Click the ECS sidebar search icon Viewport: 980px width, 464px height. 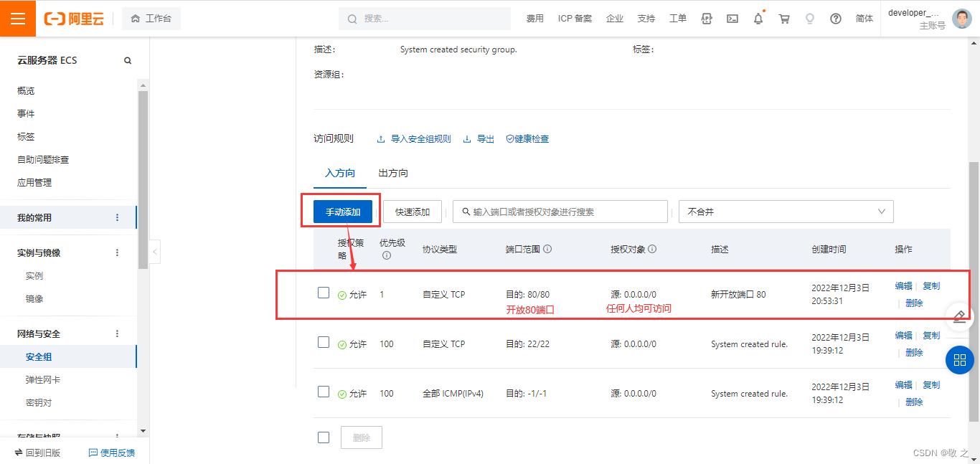(x=128, y=61)
